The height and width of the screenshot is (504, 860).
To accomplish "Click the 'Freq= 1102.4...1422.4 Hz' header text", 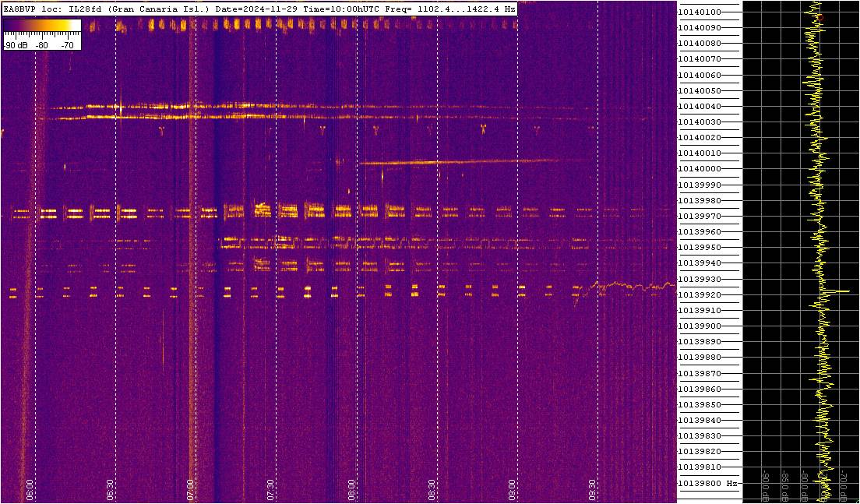I will (450, 9).
